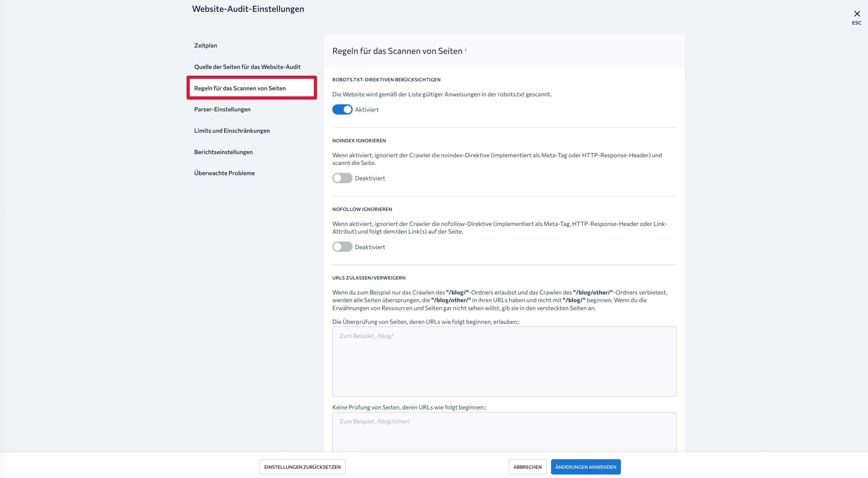Viewport: 868px width, 478px height.
Task: Open the Zeitplan settings section
Action: [x=205, y=45]
